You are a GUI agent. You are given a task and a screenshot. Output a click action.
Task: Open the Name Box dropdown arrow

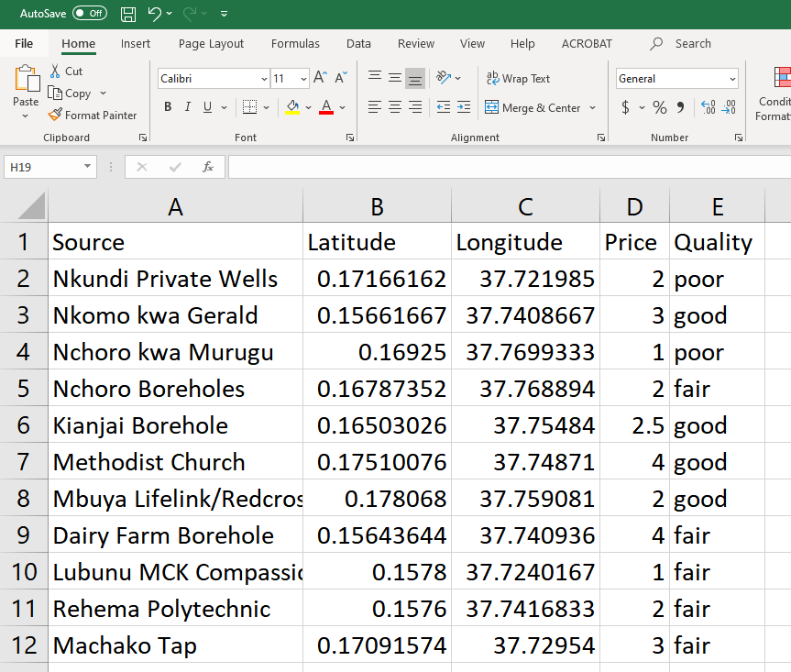click(x=88, y=167)
